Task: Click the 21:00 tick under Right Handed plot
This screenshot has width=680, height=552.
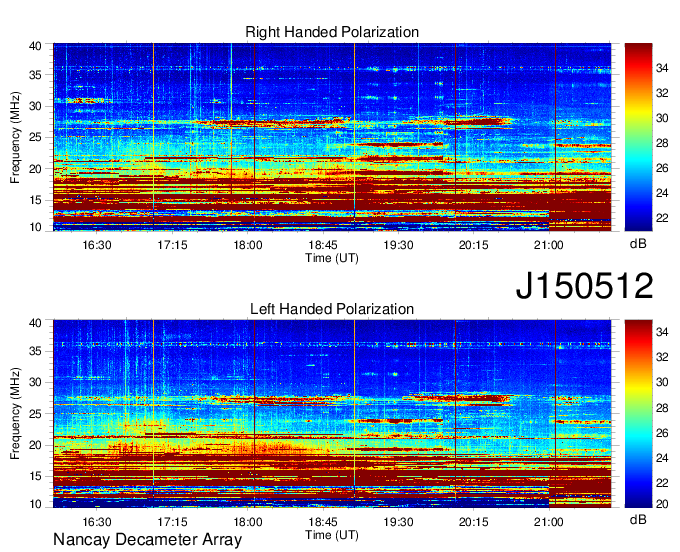Action: pos(549,245)
